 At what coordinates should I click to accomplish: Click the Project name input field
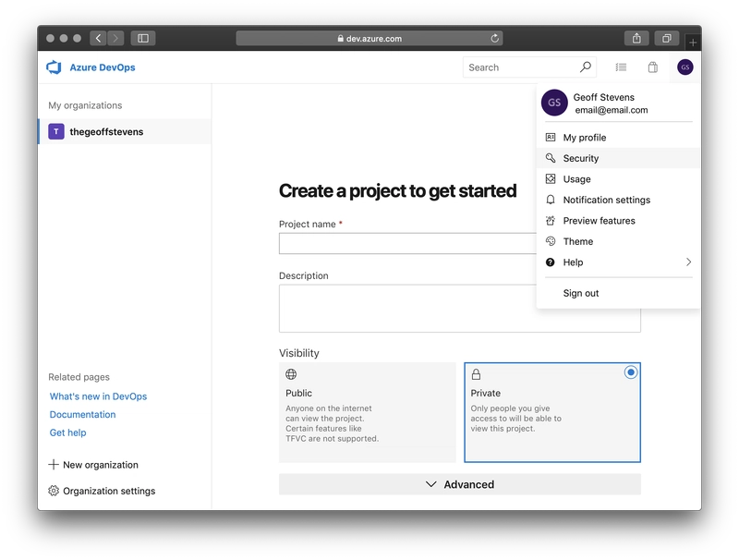pyautogui.click(x=407, y=243)
